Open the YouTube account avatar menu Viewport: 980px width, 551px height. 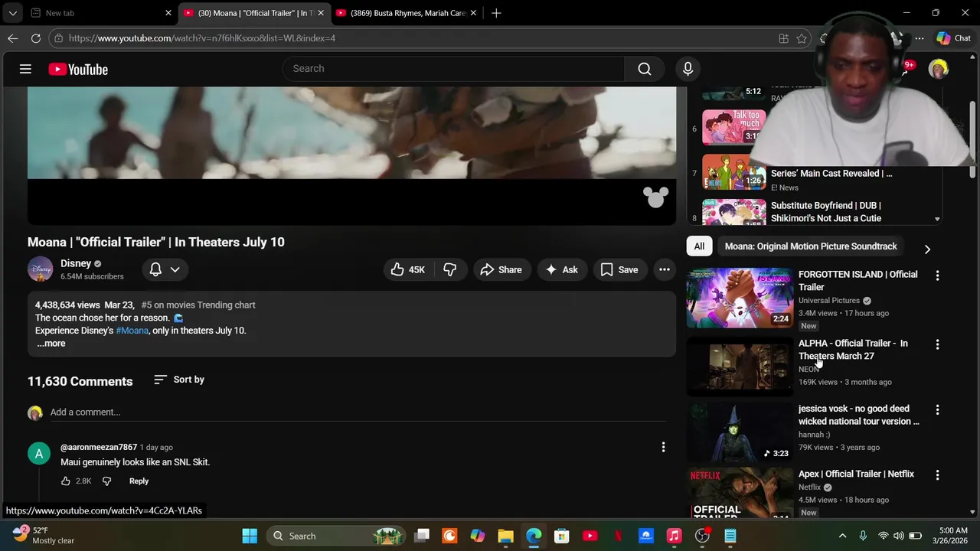tap(938, 69)
